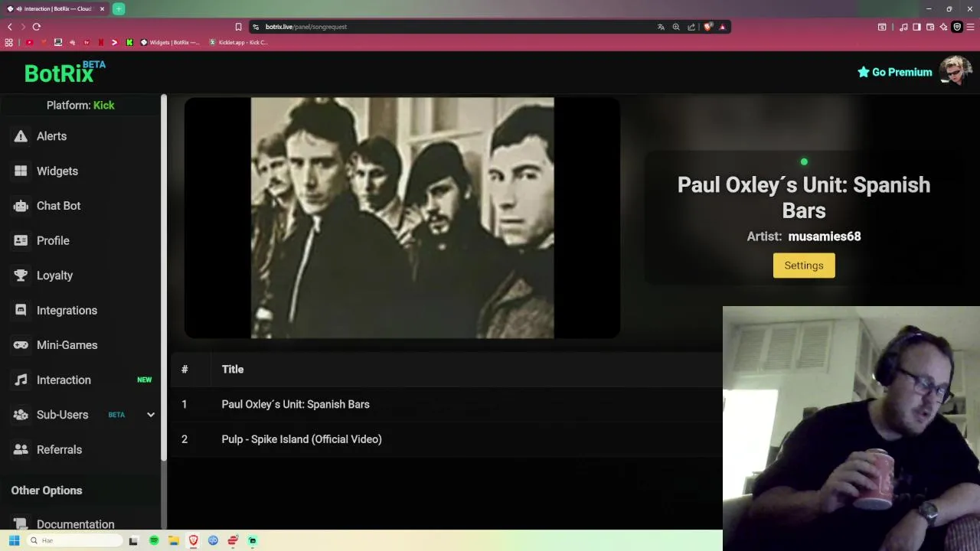The width and height of the screenshot is (980, 551).
Task: Click the Loyalty trophy icon
Action: pos(21,275)
